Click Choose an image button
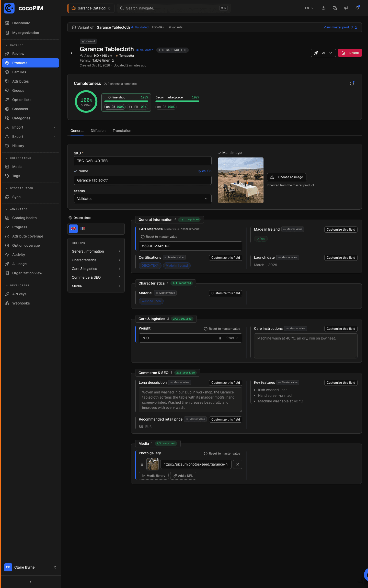 pyautogui.click(x=286, y=177)
